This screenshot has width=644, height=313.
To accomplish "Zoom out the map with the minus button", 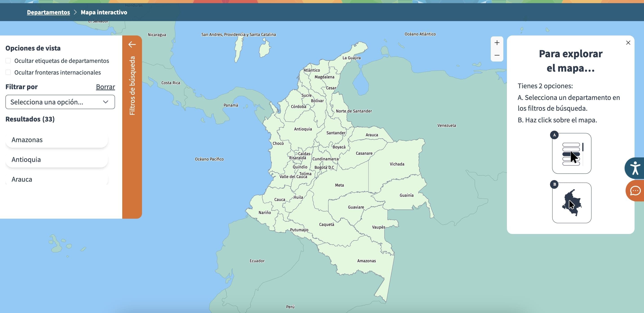I will coord(497,55).
